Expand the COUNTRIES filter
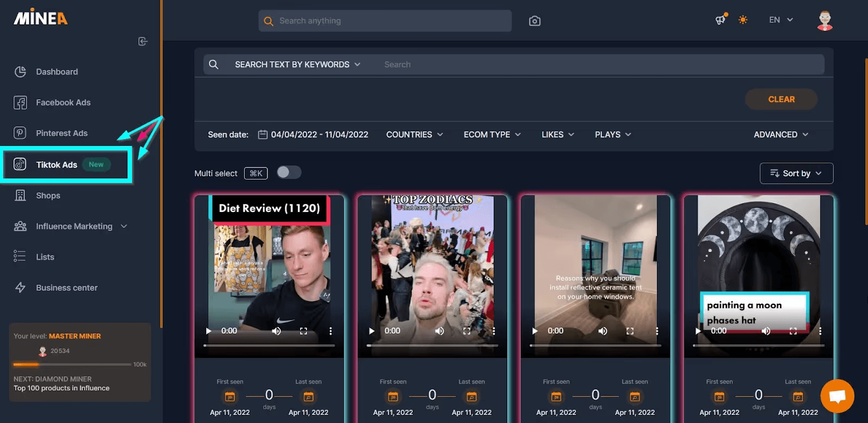The width and height of the screenshot is (868, 423). point(414,134)
